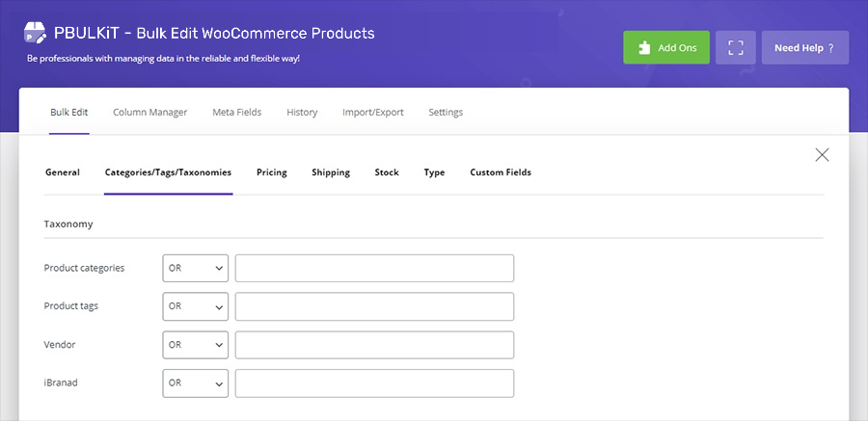The image size is (868, 421).
Task: Open the Settings tab
Action: point(446,113)
